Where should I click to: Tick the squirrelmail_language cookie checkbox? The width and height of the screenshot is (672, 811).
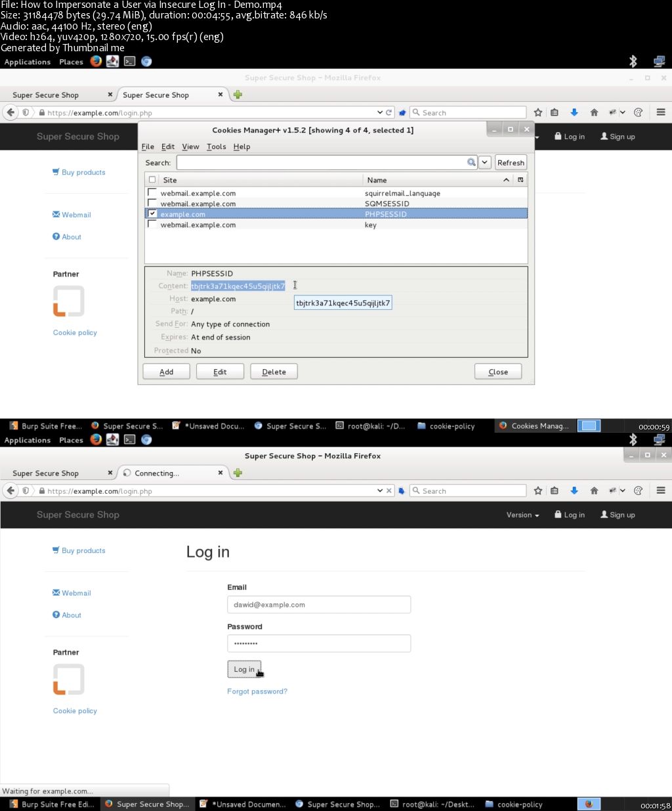(x=152, y=192)
